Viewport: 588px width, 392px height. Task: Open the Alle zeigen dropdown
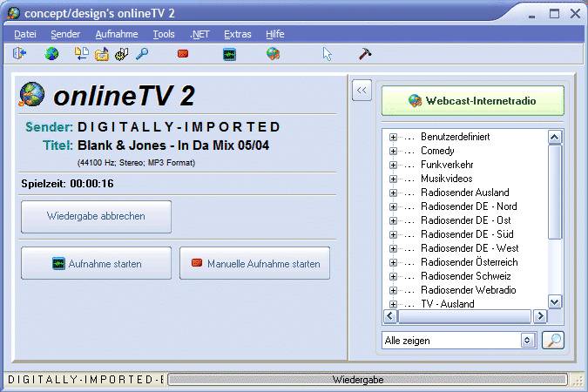click(527, 341)
